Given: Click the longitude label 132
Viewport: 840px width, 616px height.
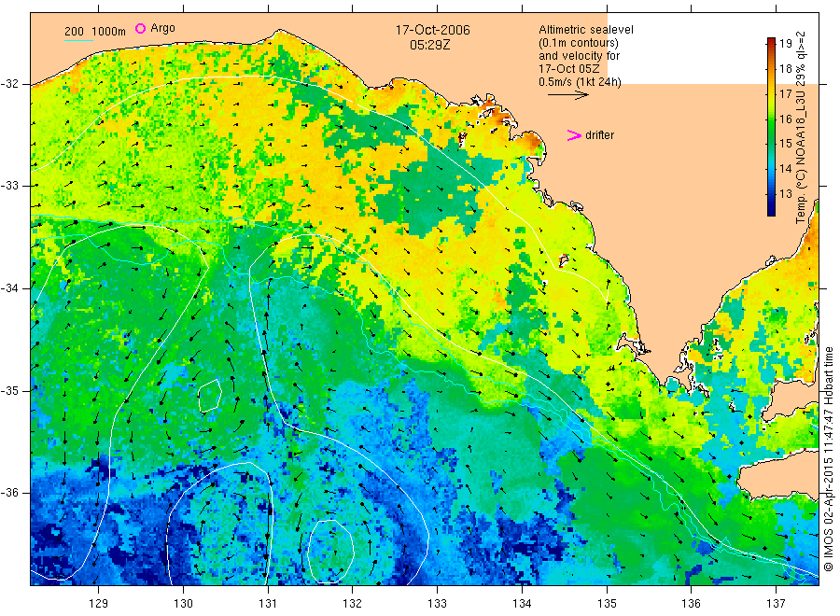Looking at the screenshot, I should [353, 604].
